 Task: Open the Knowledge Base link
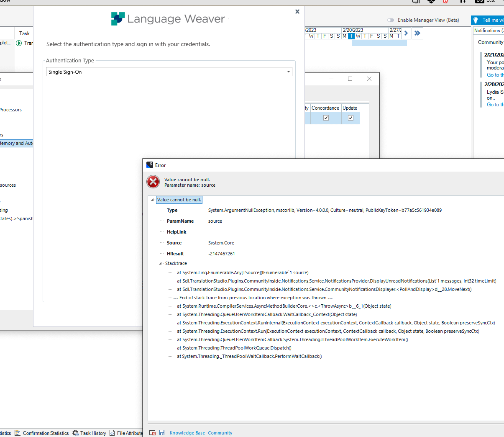[x=187, y=433]
